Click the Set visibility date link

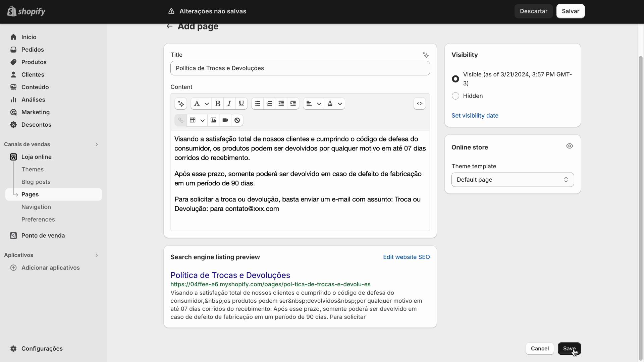(475, 116)
